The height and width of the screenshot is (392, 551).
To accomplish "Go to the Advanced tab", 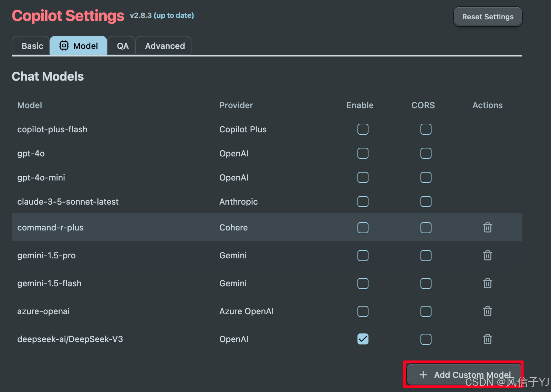I will pyautogui.click(x=164, y=46).
